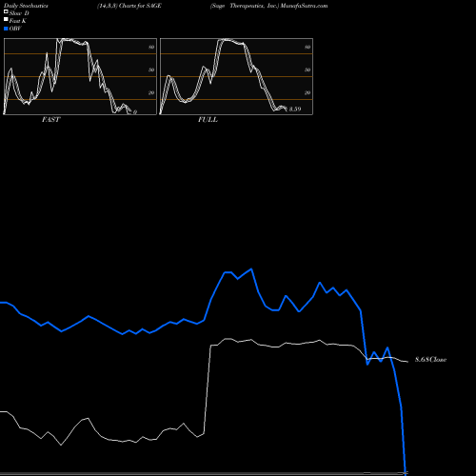This screenshot has height=476, width=476.
Task: Click the 50 level label in the FAST chart
Action: pyautogui.click(x=151, y=69)
